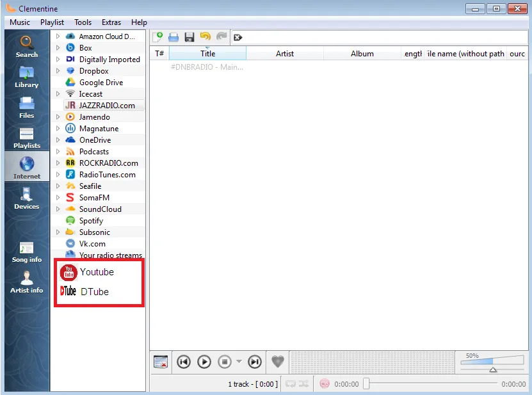Show the Artist info panel
This screenshot has width=532, height=395.
click(27, 282)
